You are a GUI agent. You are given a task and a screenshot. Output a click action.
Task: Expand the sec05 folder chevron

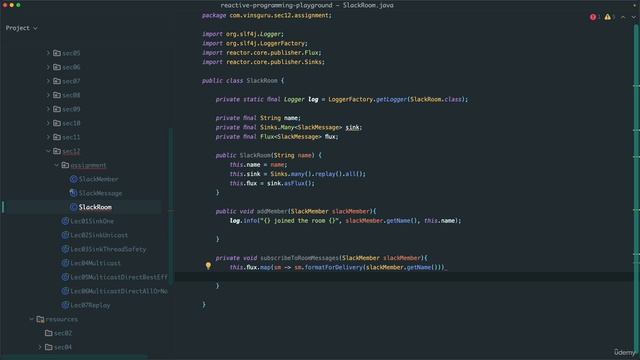click(48, 53)
